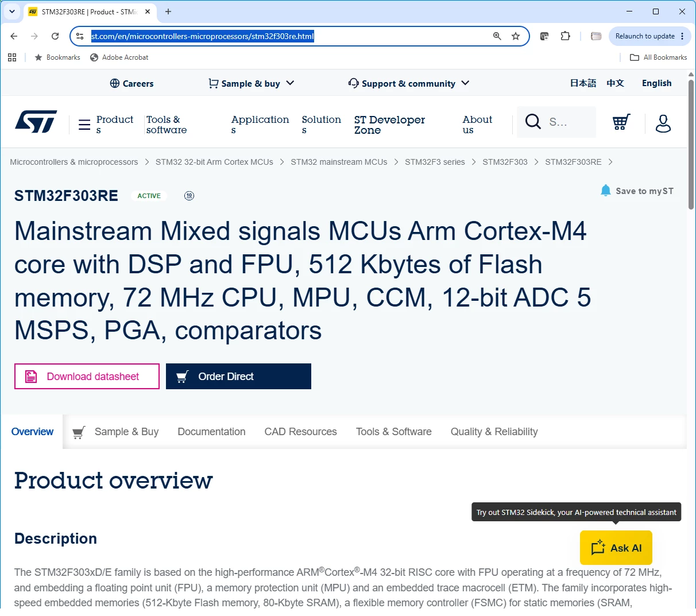Click the ST logo
The width and height of the screenshot is (696, 616).
36,122
